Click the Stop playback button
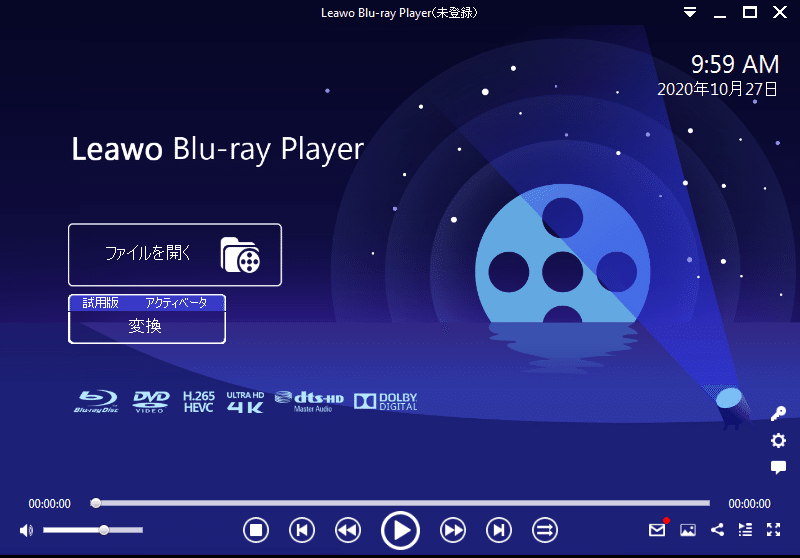Image resolution: width=800 pixels, height=558 pixels. tap(256, 530)
